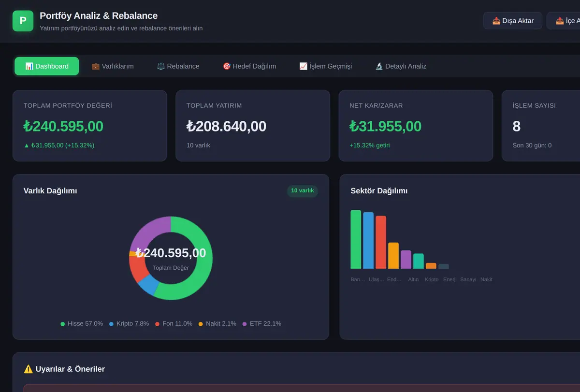
Task: Click the teal sector distribution bar
Action: tap(419, 261)
